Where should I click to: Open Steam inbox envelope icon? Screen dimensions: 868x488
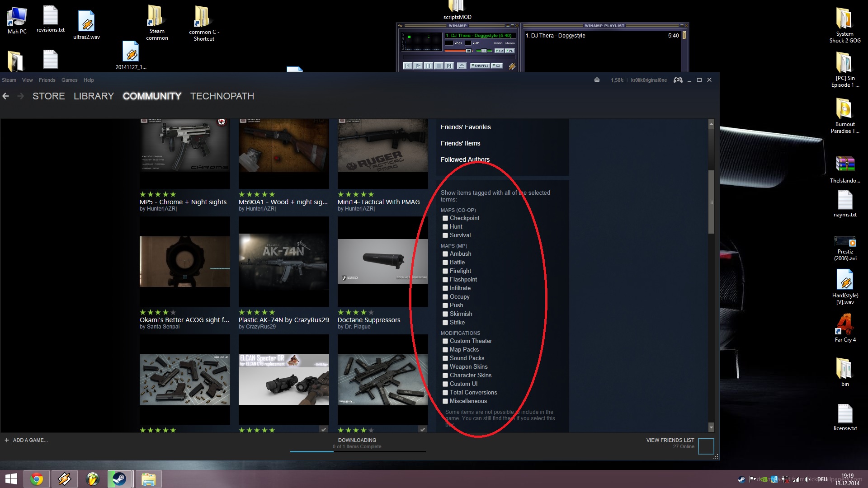tap(597, 80)
